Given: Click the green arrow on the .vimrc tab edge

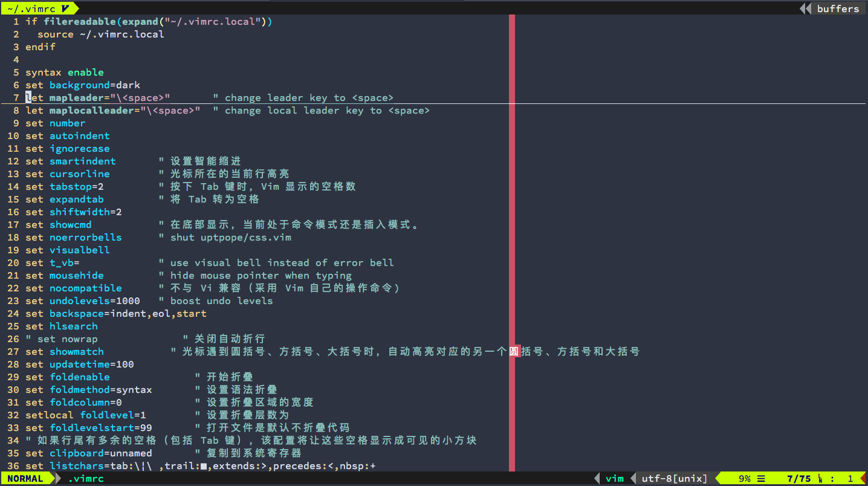Looking at the screenshot, I should click(x=76, y=8).
